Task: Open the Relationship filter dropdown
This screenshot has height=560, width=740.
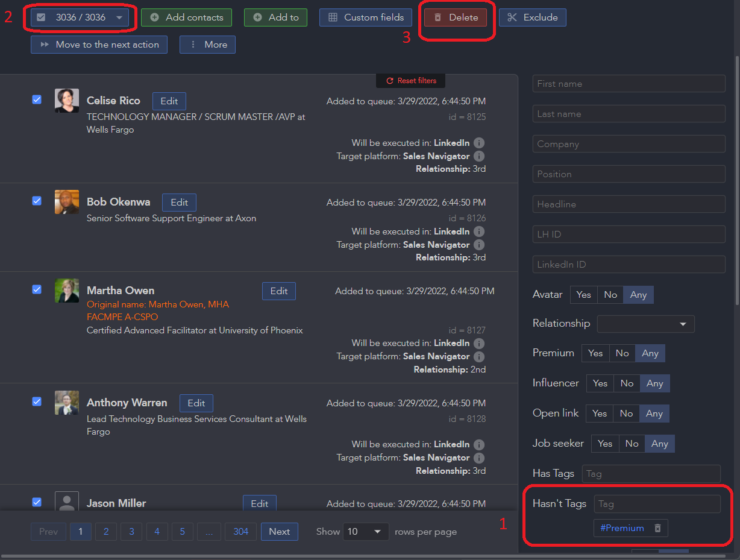Action: pos(645,324)
